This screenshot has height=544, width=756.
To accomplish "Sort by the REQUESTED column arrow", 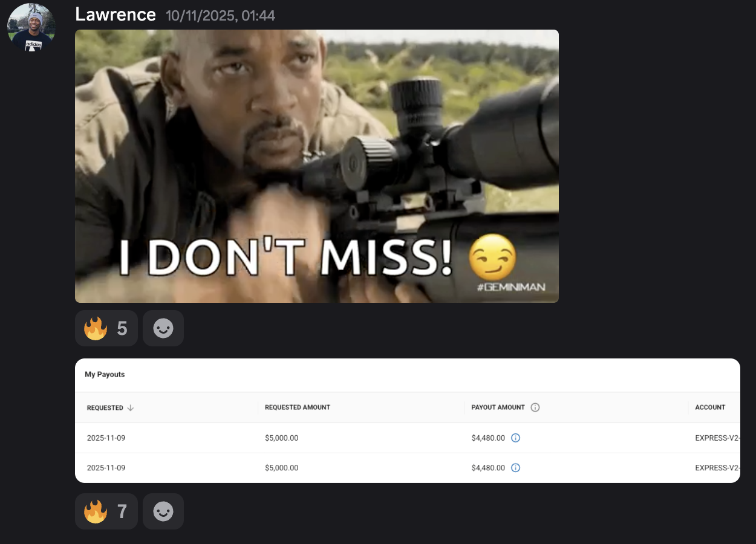I will click(x=131, y=408).
